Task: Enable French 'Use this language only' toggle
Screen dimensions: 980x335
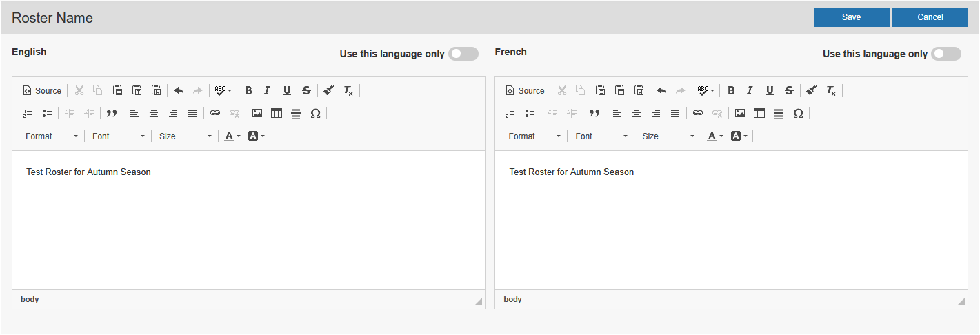Action: (946, 54)
